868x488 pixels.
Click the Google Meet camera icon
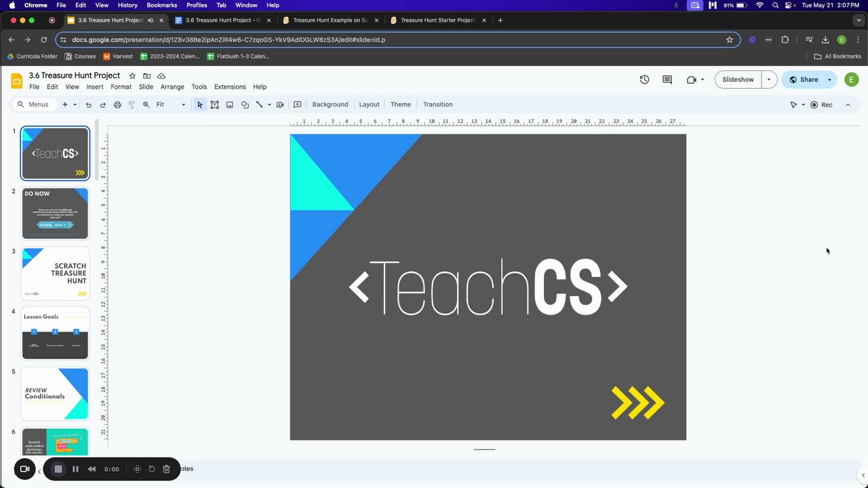tap(692, 79)
